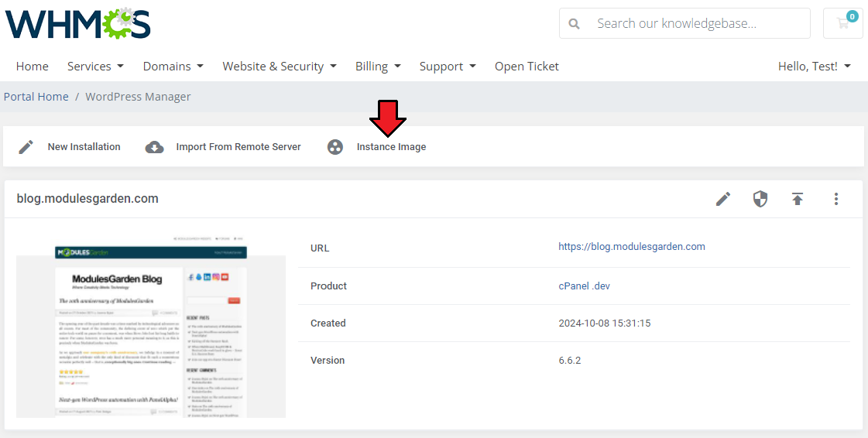Click the URL row label
Image resolution: width=868 pixels, height=438 pixels.
[320, 248]
